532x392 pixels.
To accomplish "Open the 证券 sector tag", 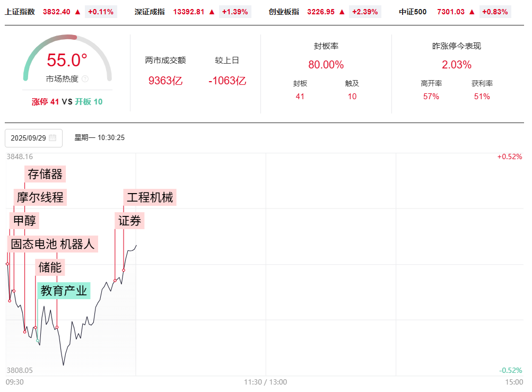I will [130, 221].
